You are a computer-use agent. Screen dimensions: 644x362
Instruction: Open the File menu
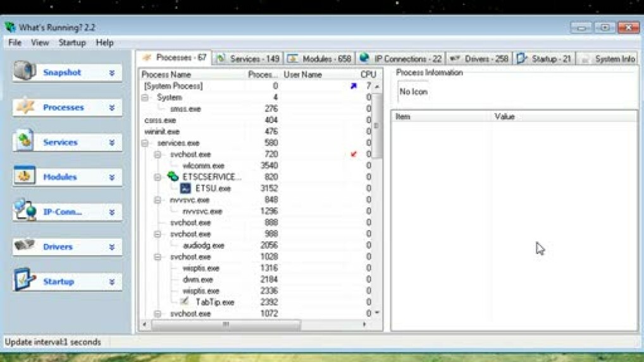coord(15,43)
